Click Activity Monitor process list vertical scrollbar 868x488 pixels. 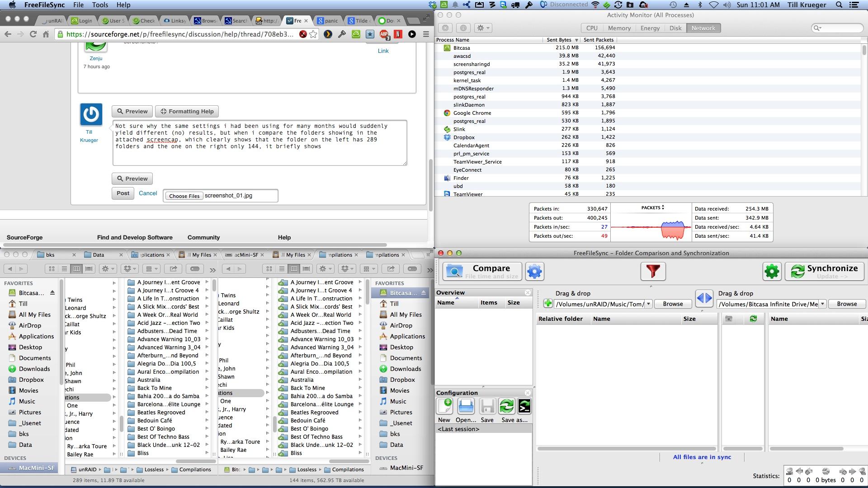(864, 50)
